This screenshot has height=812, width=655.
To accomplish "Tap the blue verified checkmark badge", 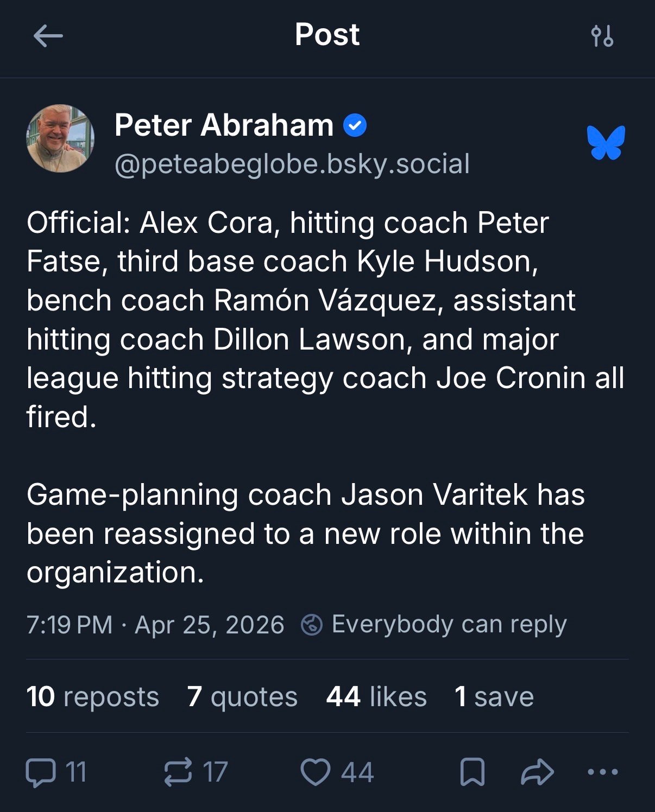I will (355, 126).
